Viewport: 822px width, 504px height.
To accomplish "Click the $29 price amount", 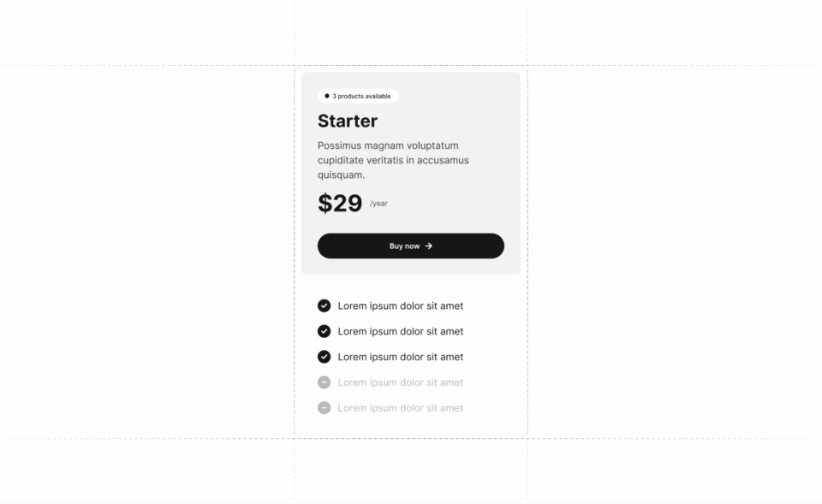I will tap(340, 204).
